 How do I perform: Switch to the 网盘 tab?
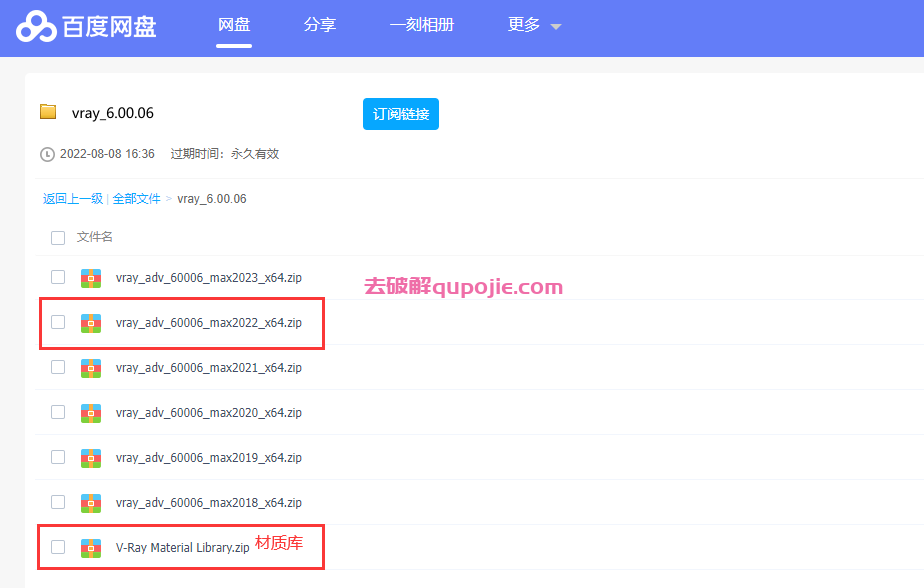[x=234, y=25]
